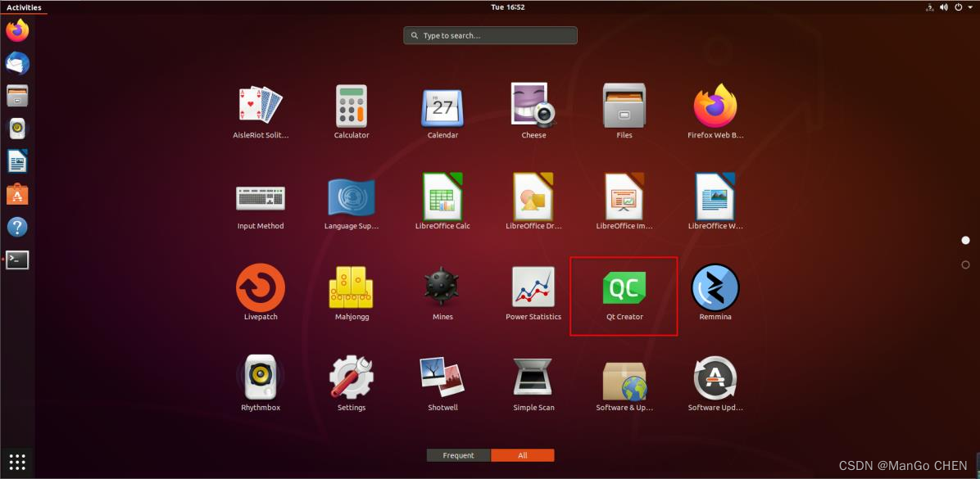980x479 pixels.
Task: Open the Calculator app
Action: (x=352, y=105)
